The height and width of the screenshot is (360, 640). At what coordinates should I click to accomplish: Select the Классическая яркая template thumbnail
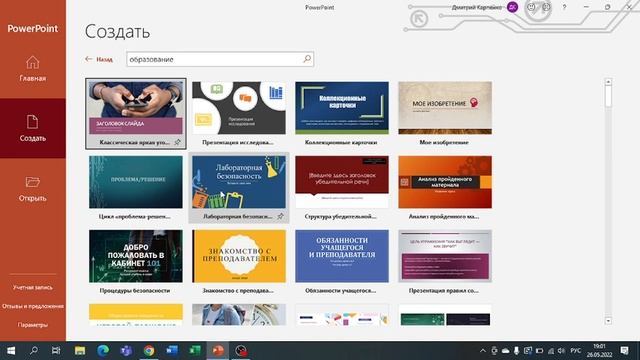click(136, 108)
